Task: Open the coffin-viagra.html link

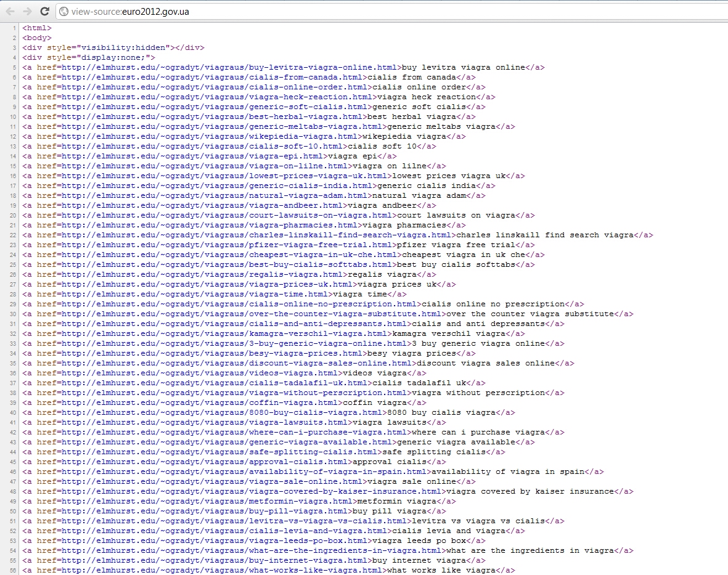Action: (x=200, y=403)
